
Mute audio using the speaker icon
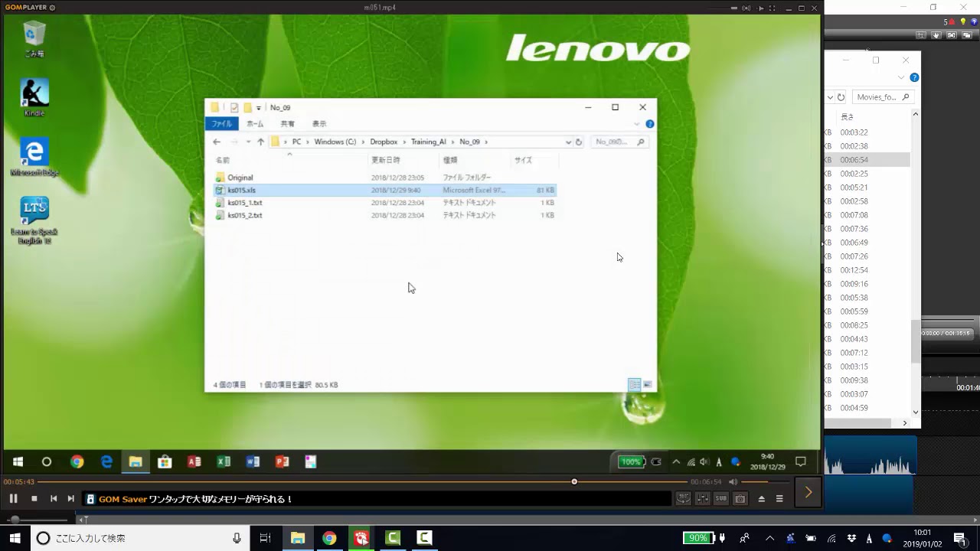click(x=733, y=482)
